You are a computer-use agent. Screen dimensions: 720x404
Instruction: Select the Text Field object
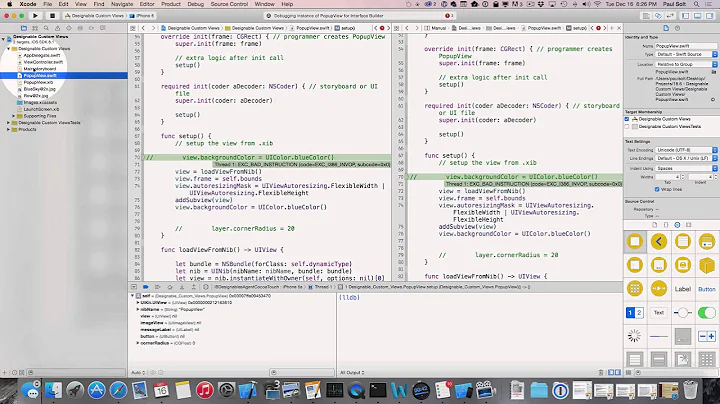pos(658,313)
